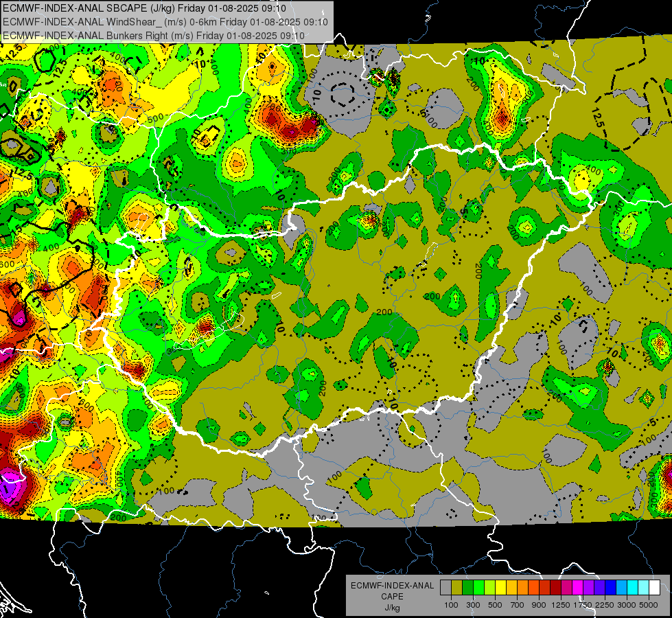This screenshot has width=672, height=618.
Task: Click the legend value 1250
Action: click(561, 605)
